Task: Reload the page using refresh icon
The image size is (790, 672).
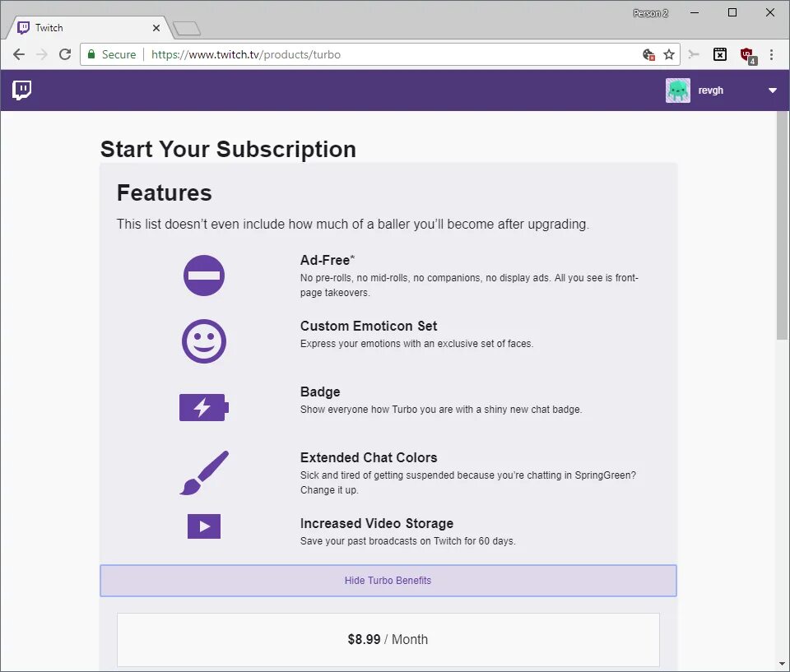Action: tap(65, 54)
